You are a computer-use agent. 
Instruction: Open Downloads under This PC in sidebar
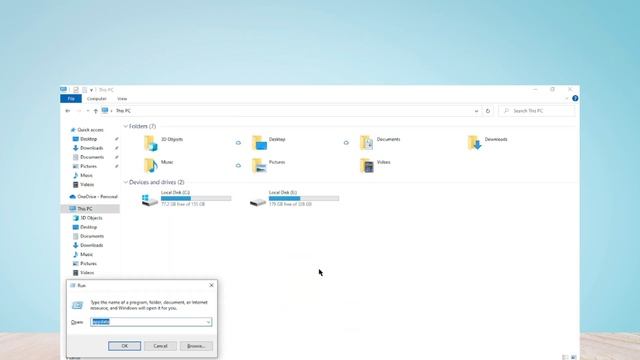tap(88, 245)
